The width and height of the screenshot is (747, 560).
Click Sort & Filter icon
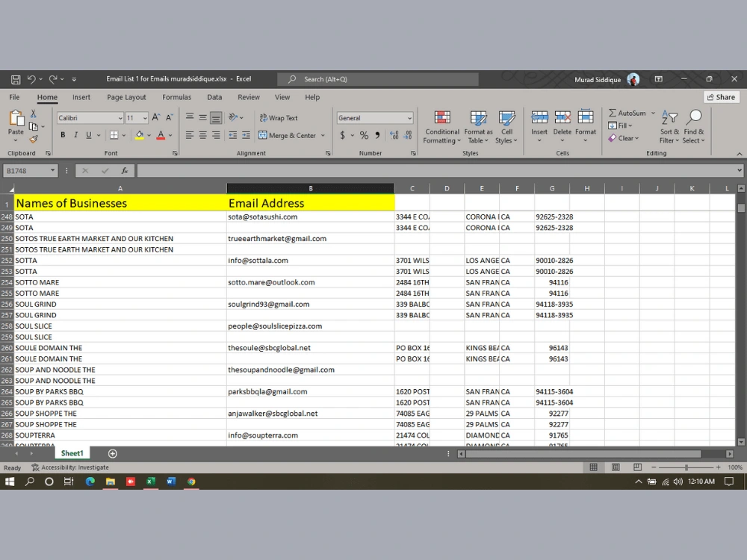pos(669,117)
